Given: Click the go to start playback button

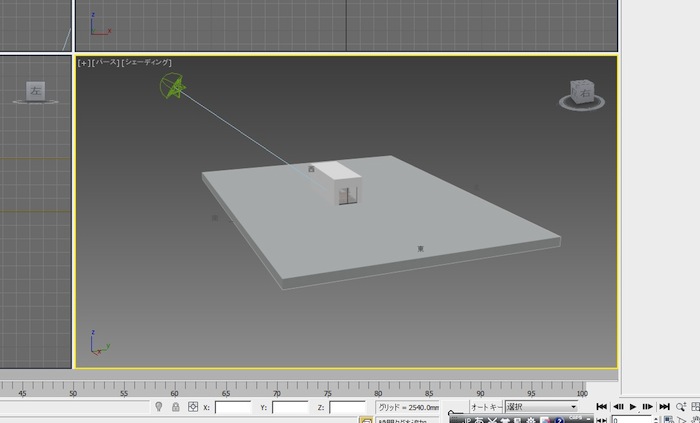Looking at the screenshot, I should pos(602,407).
